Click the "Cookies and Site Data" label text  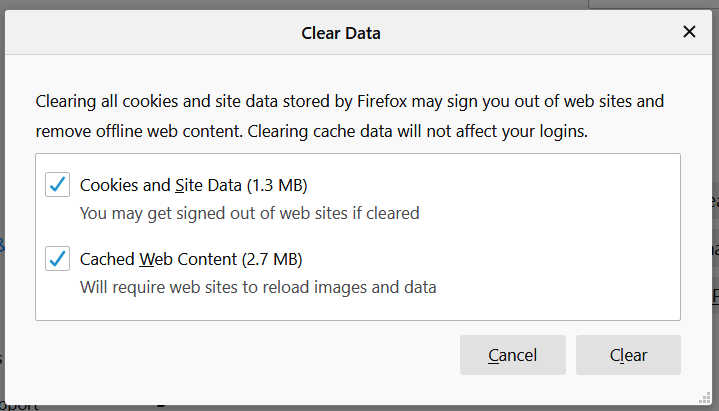point(160,185)
